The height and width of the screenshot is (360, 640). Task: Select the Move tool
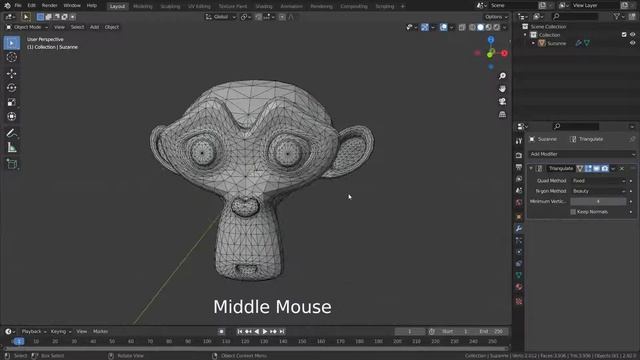12,73
